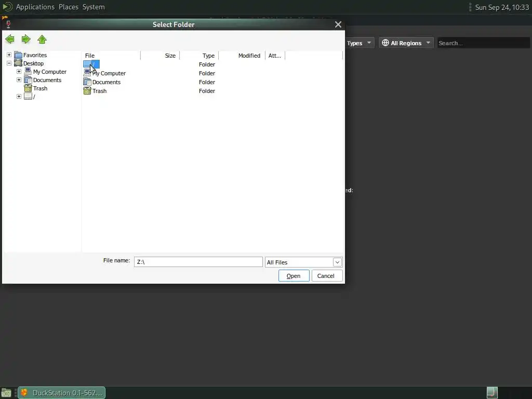Screen dimensions: 532x399
Task: Select Documents in the folder tree
Action: tap(47, 80)
